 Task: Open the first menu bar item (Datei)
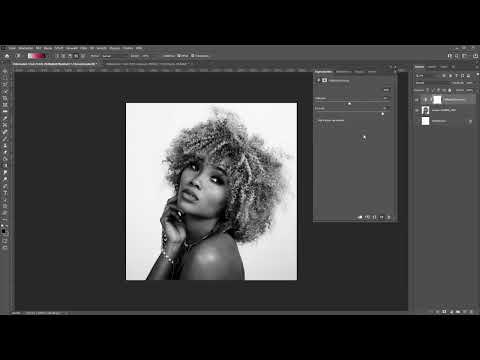(12, 48)
